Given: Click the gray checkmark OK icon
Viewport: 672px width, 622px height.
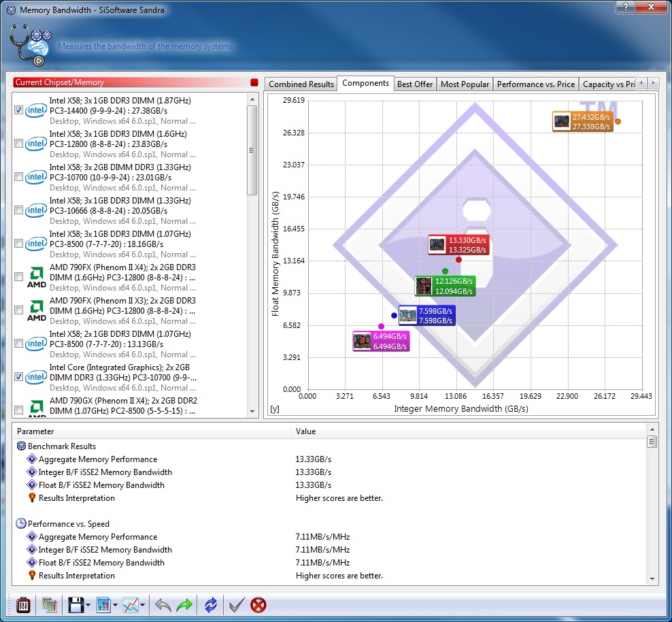Looking at the screenshot, I should pyautogui.click(x=237, y=605).
